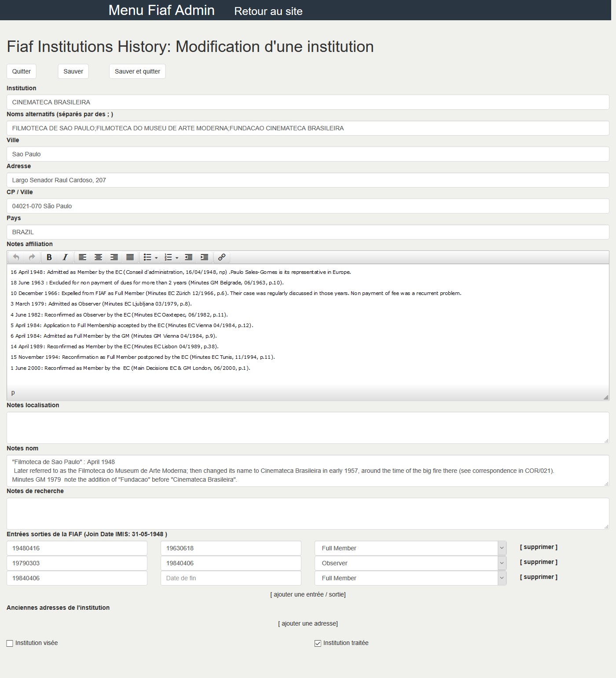
Task: Insert a numbered list
Action: point(168,257)
